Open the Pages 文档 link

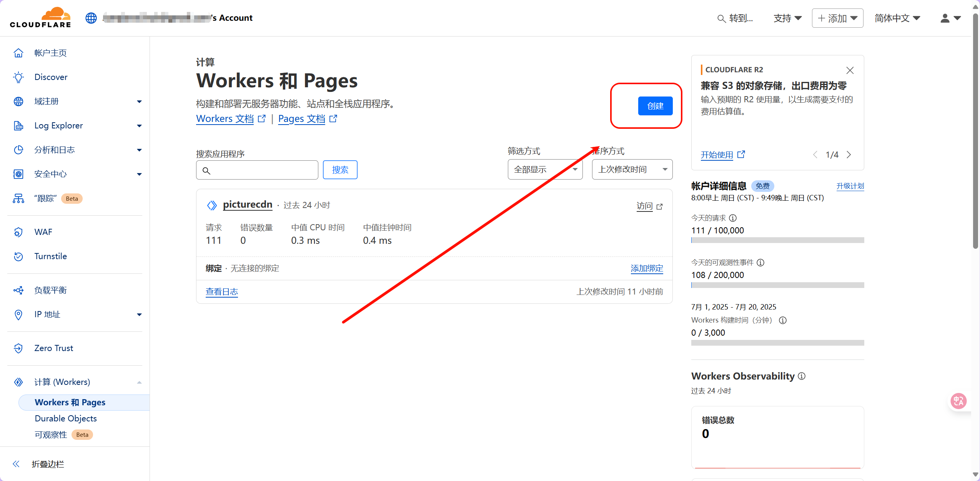[308, 119]
